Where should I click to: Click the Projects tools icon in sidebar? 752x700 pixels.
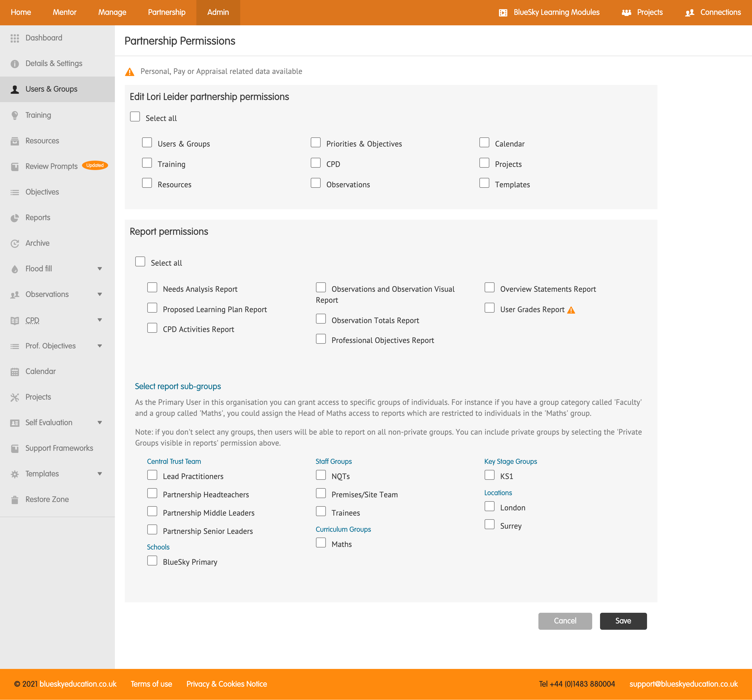tap(15, 397)
